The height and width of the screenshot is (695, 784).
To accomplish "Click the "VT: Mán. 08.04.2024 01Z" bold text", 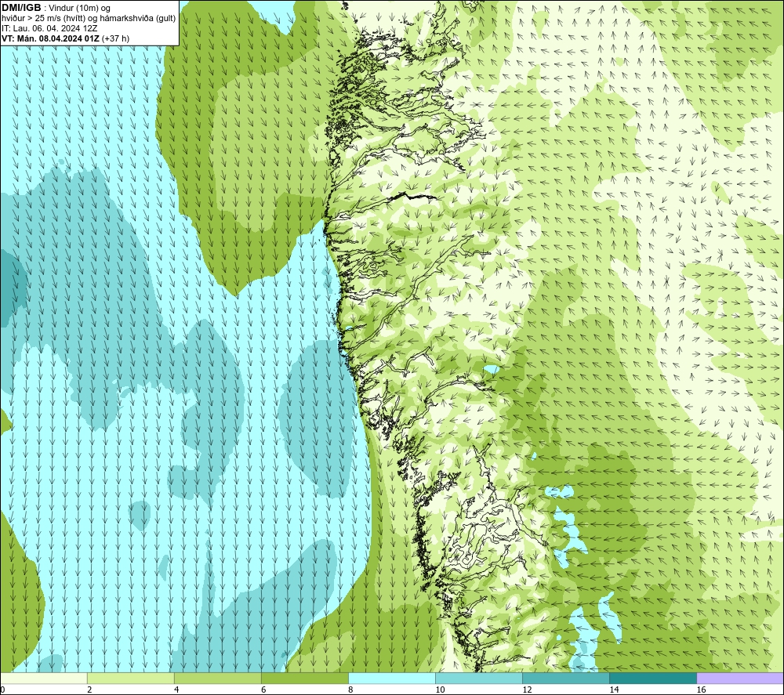I will click(50, 38).
